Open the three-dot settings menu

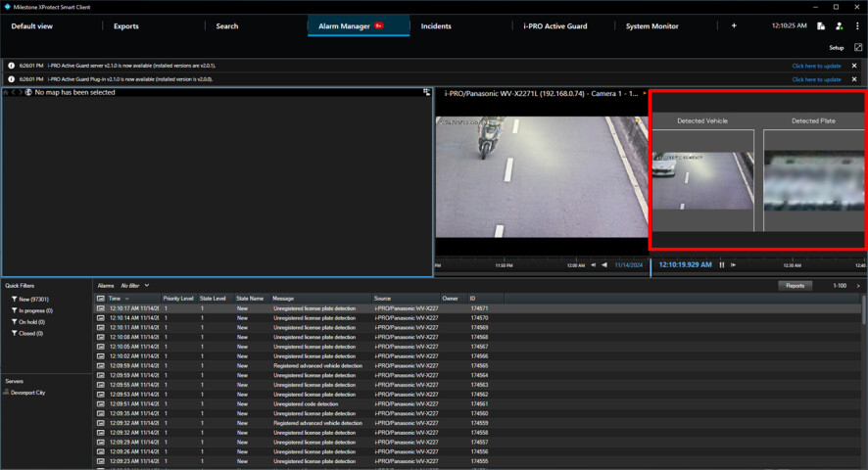(857, 26)
